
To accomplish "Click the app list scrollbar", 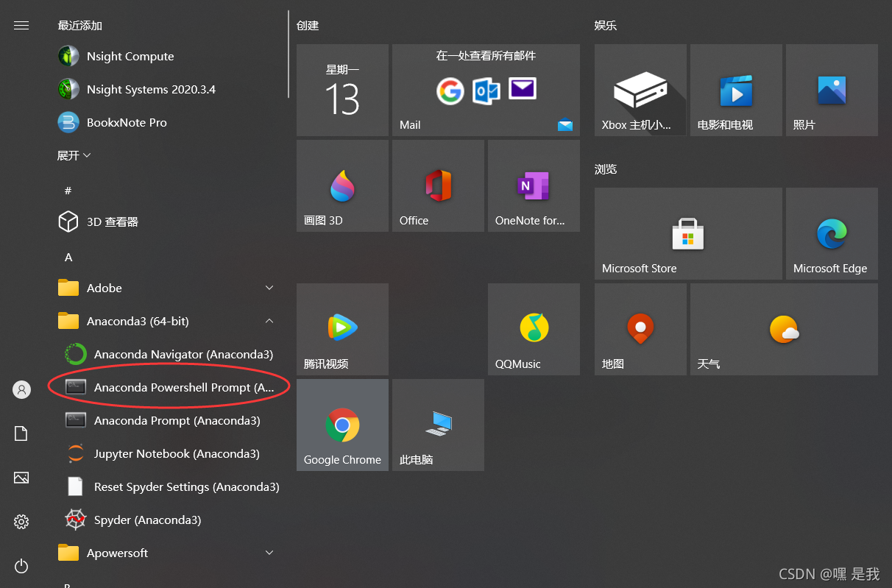I will (x=289, y=55).
